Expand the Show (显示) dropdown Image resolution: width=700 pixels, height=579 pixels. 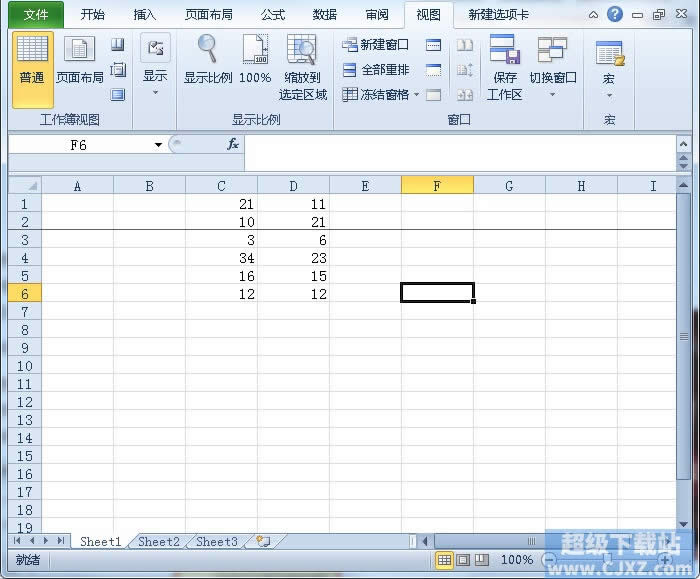pos(155,65)
